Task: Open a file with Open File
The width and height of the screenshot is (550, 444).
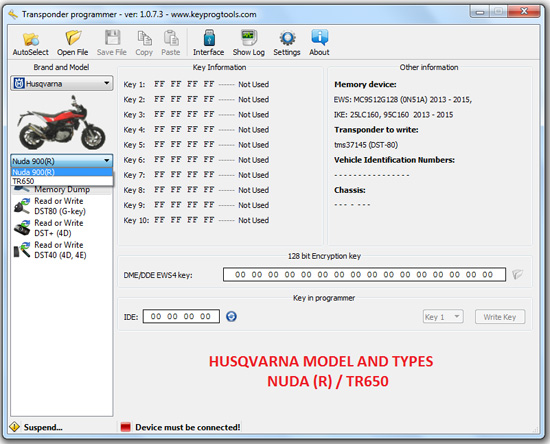Action: point(73,43)
